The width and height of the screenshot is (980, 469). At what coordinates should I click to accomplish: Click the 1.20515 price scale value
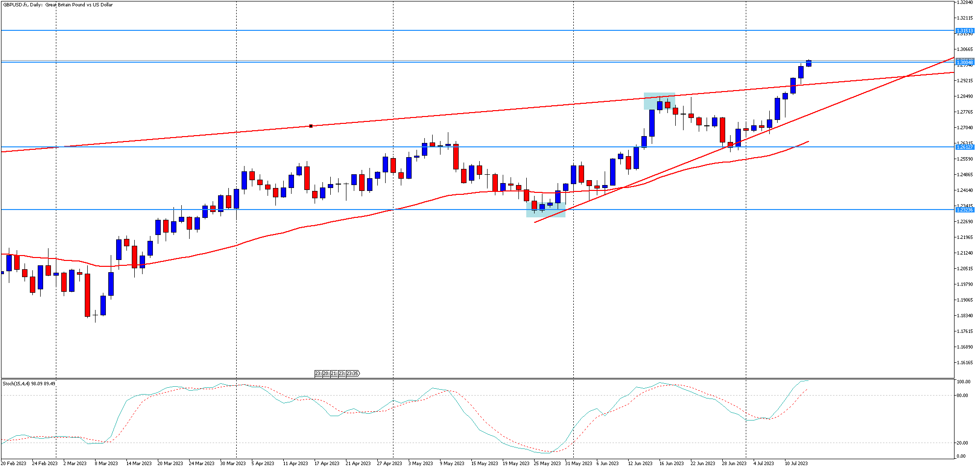tap(965, 269)
